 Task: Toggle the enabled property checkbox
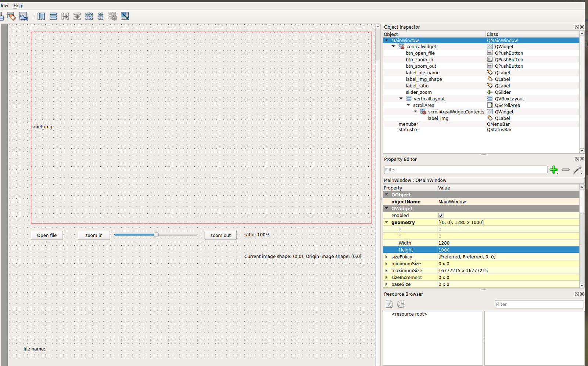tap(441, 216)
